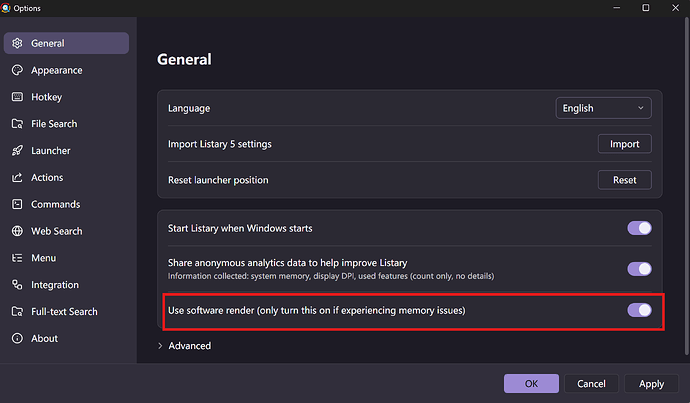Screen dimensions: 690x403
Task: Maximize the Options window
Action: tap(646, 8)
